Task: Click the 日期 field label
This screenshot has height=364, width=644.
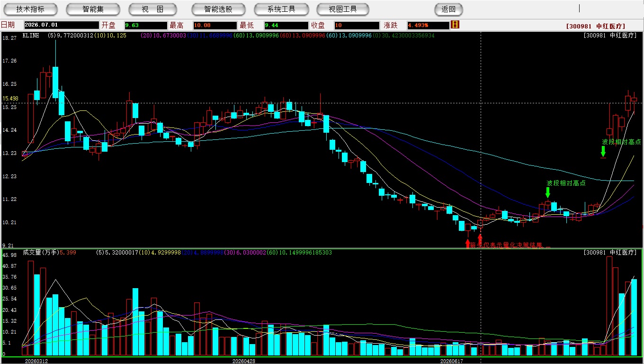Action: [8, 25]
